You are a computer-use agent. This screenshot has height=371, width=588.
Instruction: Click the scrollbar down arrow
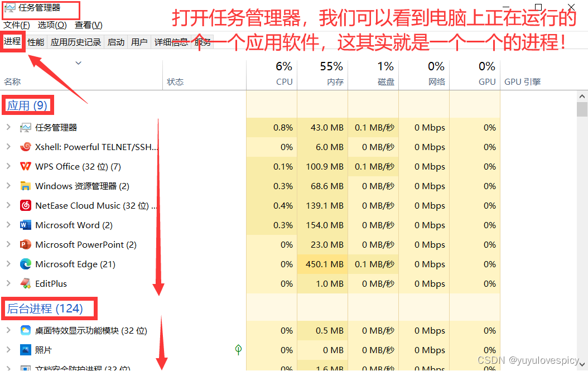click(582, 364)
